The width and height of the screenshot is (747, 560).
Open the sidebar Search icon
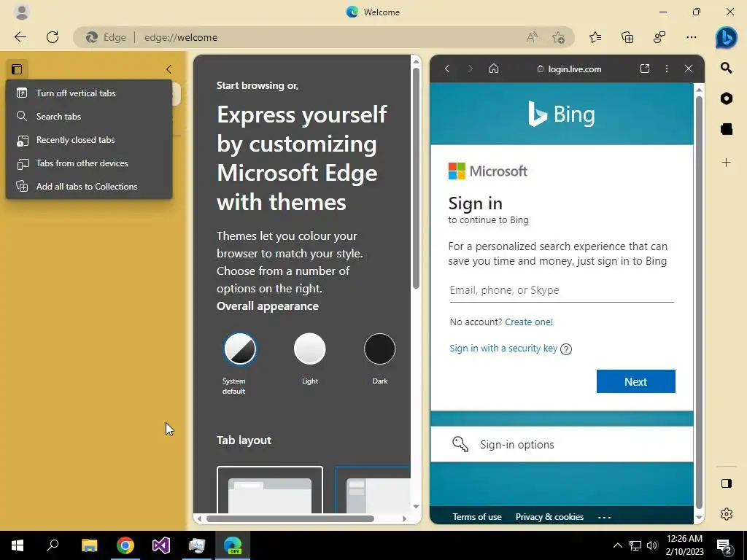pos(726,68)
